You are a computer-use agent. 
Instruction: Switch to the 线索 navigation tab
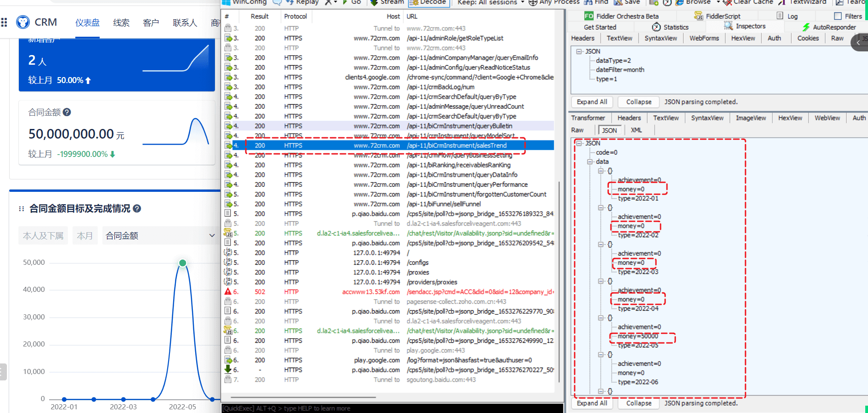pyautogui.click(x=121, y=22)
